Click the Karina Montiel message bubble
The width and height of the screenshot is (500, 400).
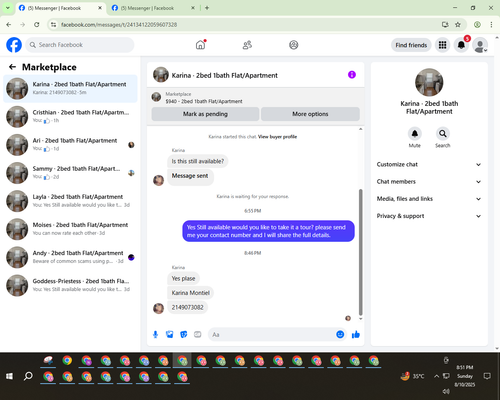[191, 293]
